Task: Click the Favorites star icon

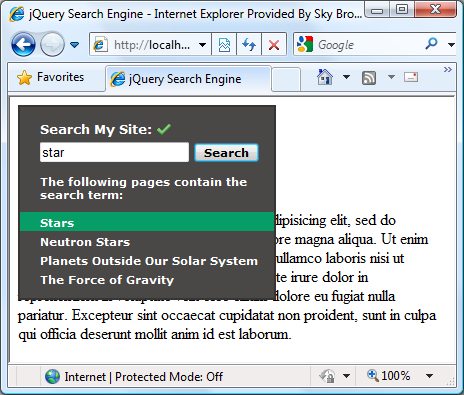Action: coord(25,78)
